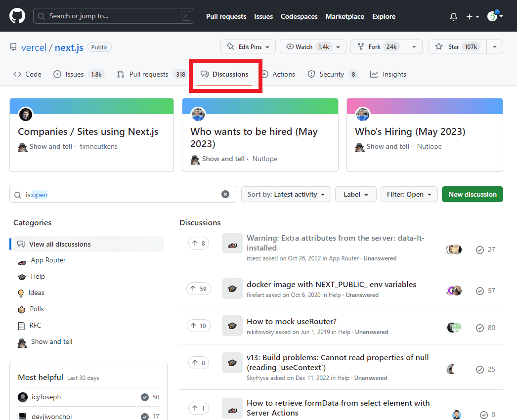This screenshot has height=420, width=517.
Task: Select the Help category icon in sidebar
Action: pyautogui.click(x=23, y=276)
